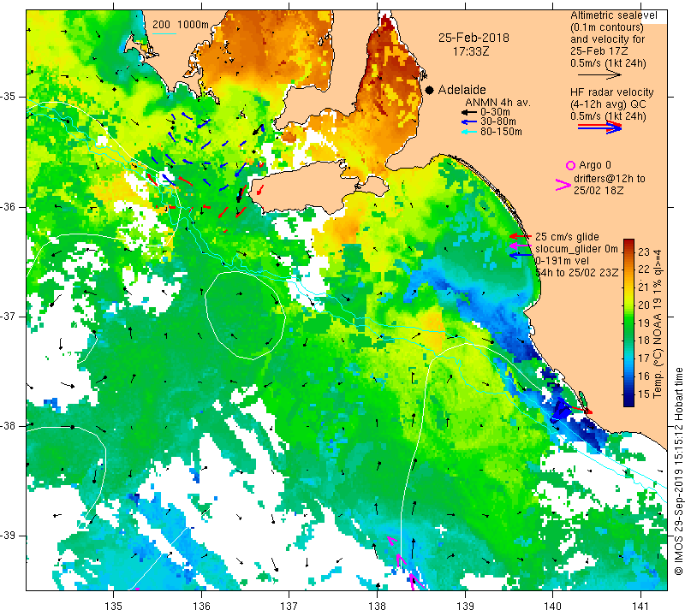
Task: Click the 'slocum_glider 0m' label
Action: (x=576, y=249)
